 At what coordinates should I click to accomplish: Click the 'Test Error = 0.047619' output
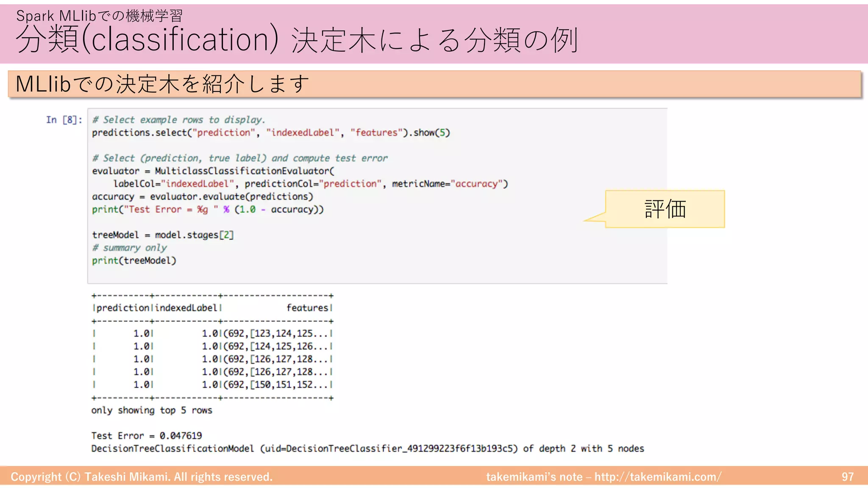coord(147,435)
